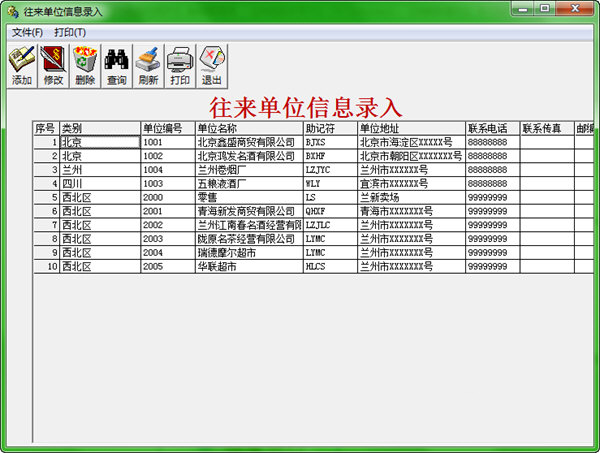Click the 刷新 (Refresh) brush icon
The width and height of the screenshot is (600, 453).
click(148, 66)
